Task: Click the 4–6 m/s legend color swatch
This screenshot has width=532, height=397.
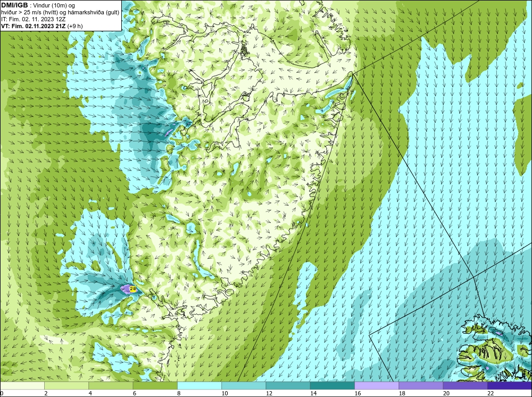Action: coord(111,386)
